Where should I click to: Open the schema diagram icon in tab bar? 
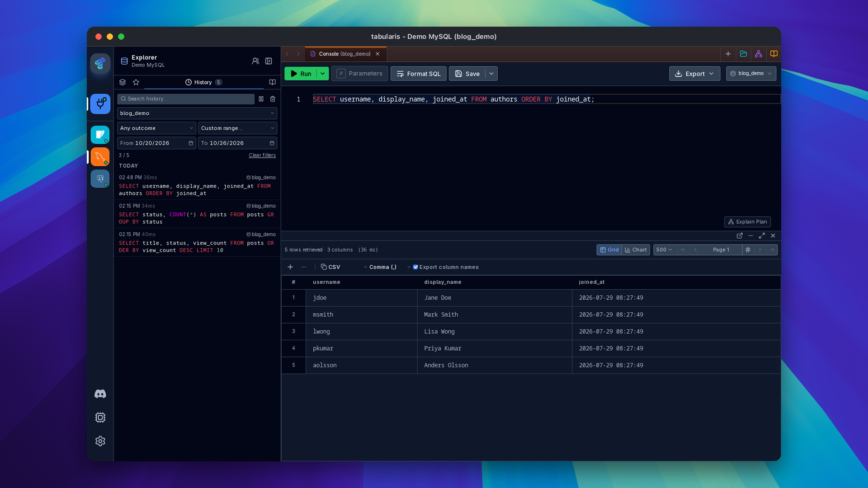759,54
